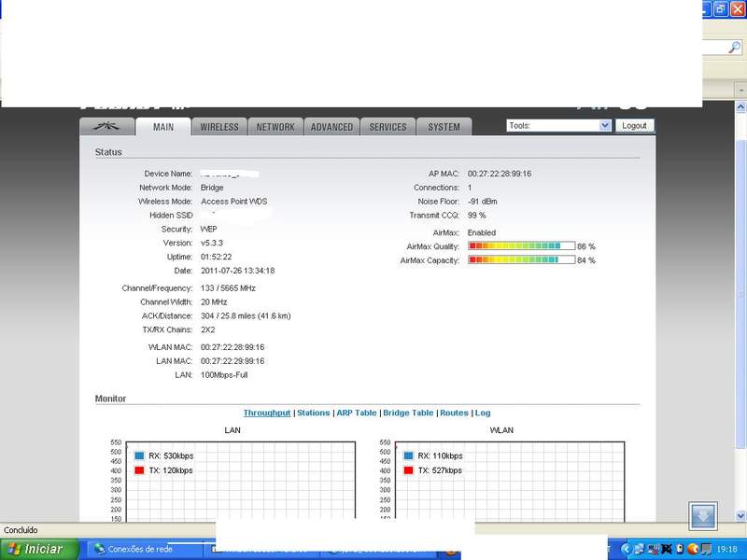The image size is (747, 560).
Task: Click the AirMax Quality bar
Action: coord(522,246)
